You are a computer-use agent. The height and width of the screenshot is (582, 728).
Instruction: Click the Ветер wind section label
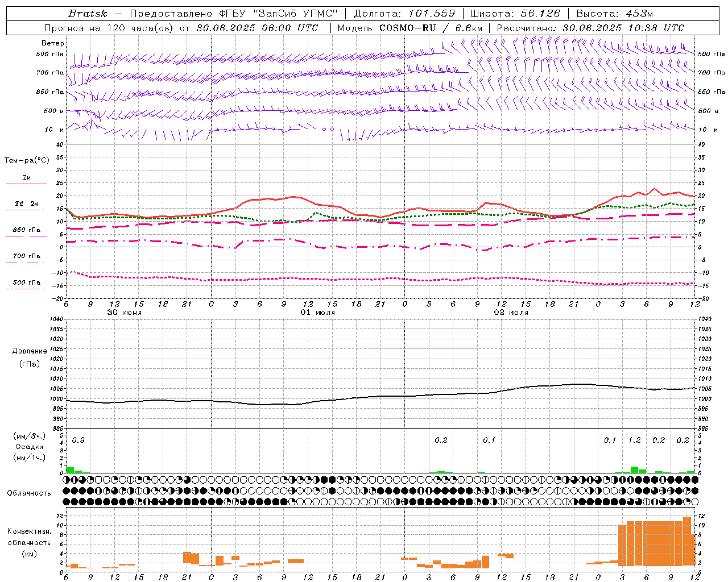pos(52,43)
